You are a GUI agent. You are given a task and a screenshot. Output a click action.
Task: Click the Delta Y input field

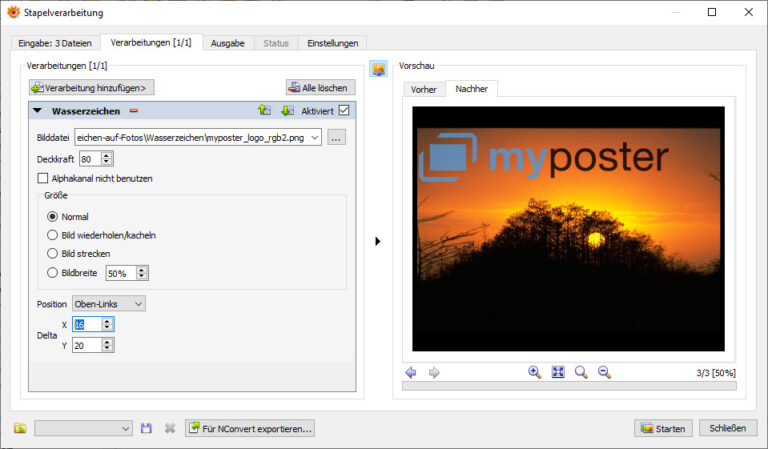coord(85,345)
